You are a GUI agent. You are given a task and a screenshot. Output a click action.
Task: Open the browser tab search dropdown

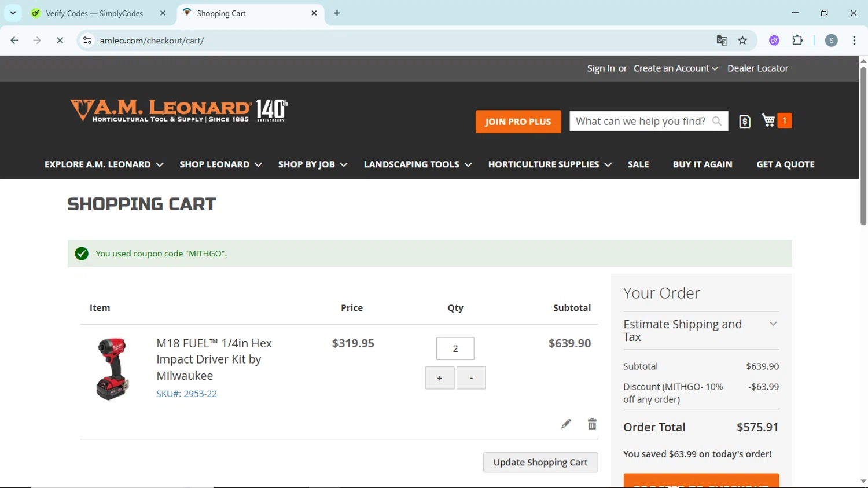tap(13, 13)
